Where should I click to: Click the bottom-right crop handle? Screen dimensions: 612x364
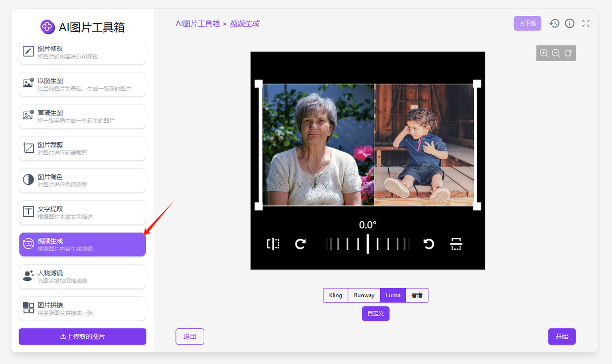tap(477, 206)
